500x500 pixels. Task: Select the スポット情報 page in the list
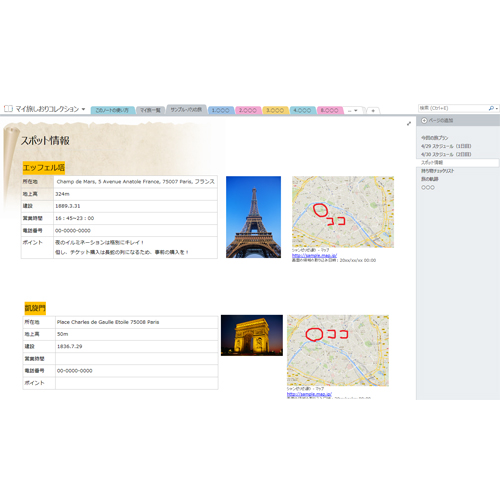458,163
